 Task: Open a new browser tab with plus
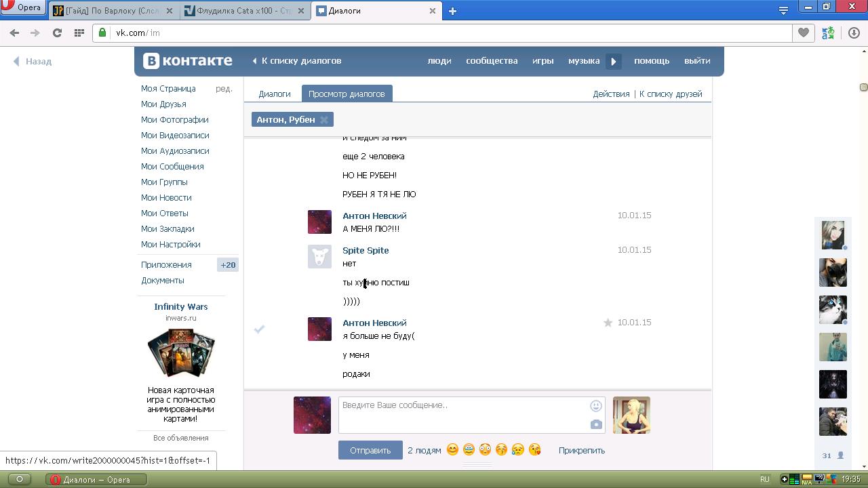(x=452, y=11)
